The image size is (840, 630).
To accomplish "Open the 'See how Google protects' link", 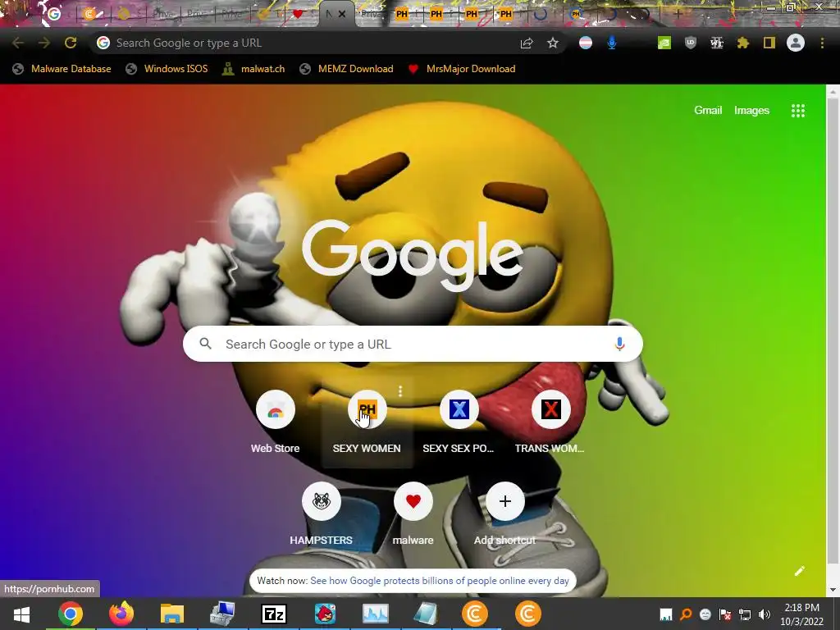I will pyautogui.click(x=440, y=581).
